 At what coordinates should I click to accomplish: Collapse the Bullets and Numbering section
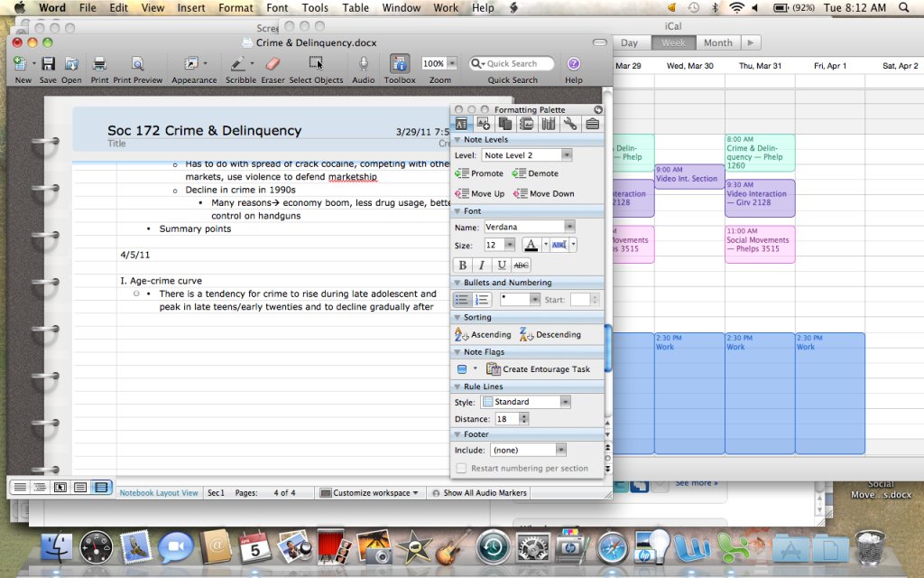(x=457, y=283)
